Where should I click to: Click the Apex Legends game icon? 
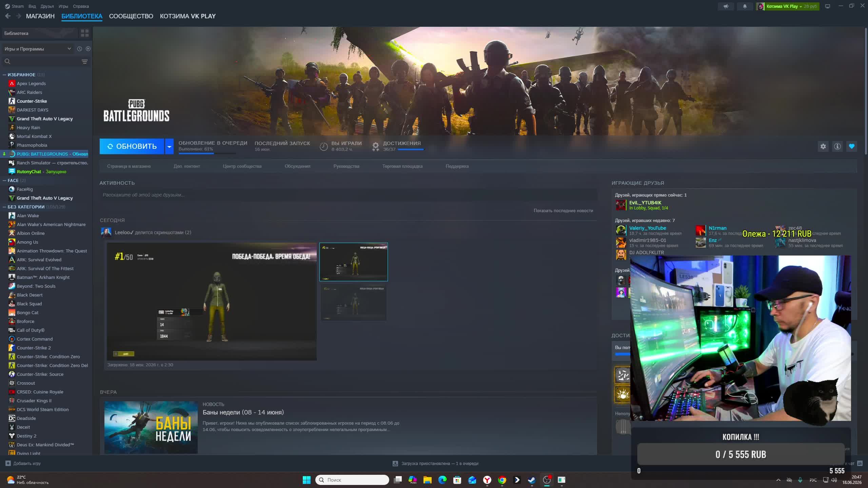(12, 83)
